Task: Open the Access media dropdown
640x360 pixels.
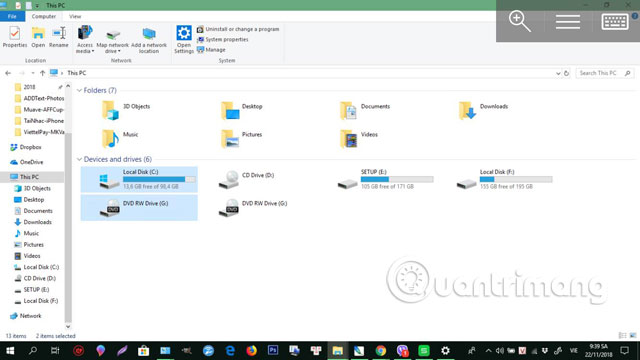Action: coord(85,40)
